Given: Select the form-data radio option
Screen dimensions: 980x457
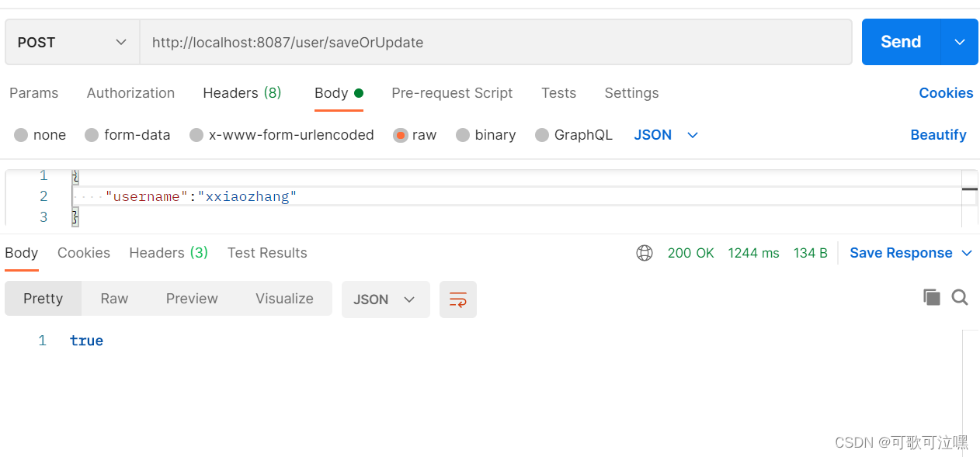Looking at the screenshot, I should click(x=92, y=135).
